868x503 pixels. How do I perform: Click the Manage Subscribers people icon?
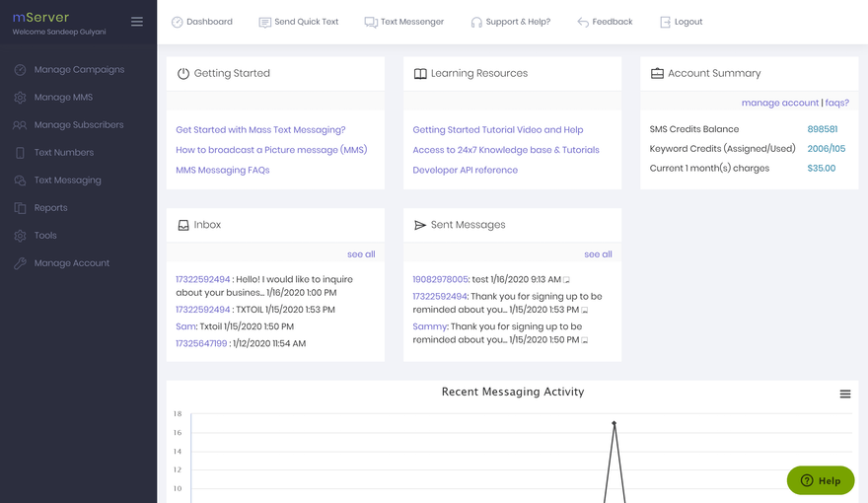20,125
